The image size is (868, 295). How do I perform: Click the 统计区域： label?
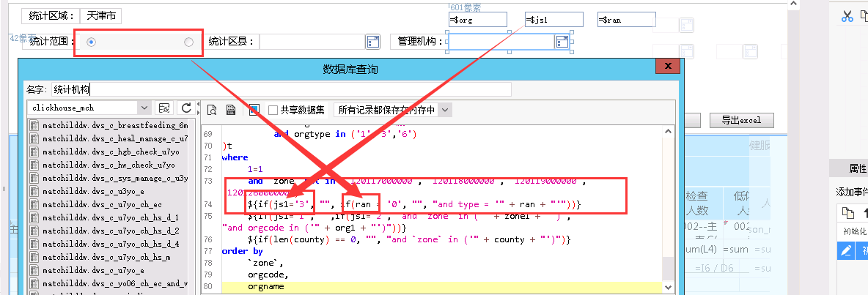[x=51, y=16]
